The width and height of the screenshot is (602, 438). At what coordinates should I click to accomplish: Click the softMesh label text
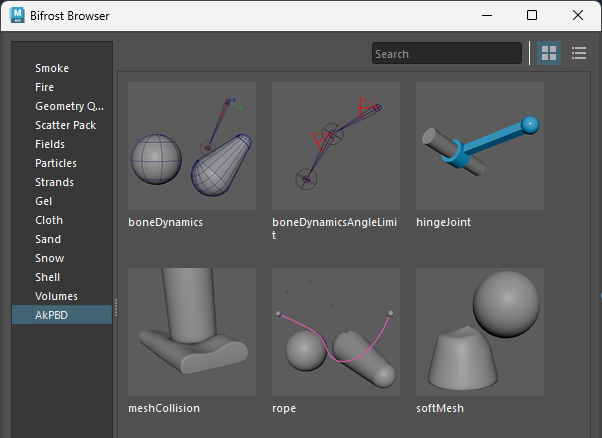tap(440, 408)
